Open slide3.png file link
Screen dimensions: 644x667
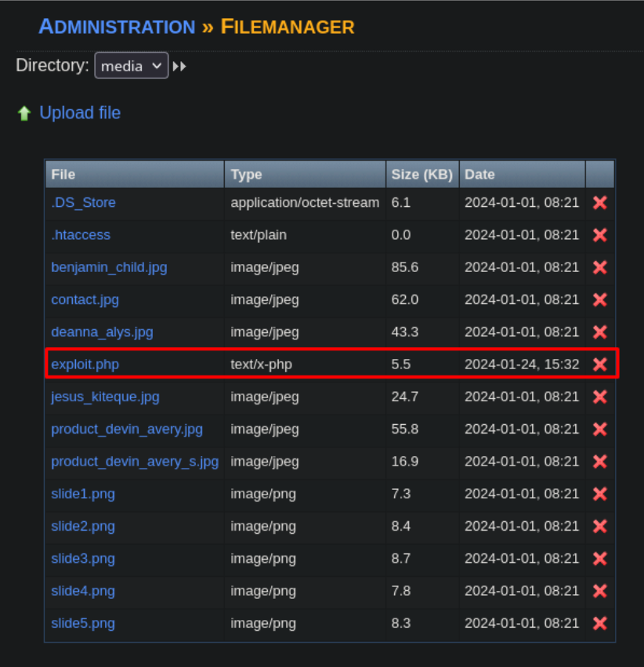83,558
